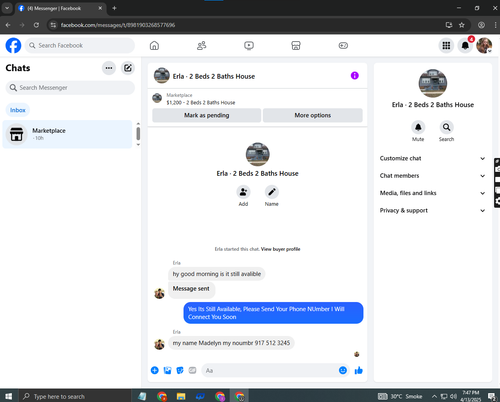This screenshot has width=500, height=402.
Task: Open a new browser tab
Action: 114,8
